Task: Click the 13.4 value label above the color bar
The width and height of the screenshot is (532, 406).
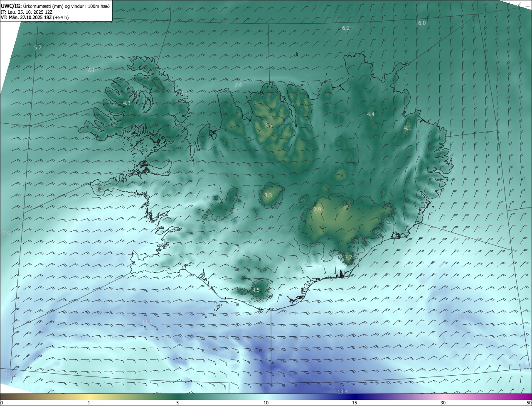Action: pos(342,391)
